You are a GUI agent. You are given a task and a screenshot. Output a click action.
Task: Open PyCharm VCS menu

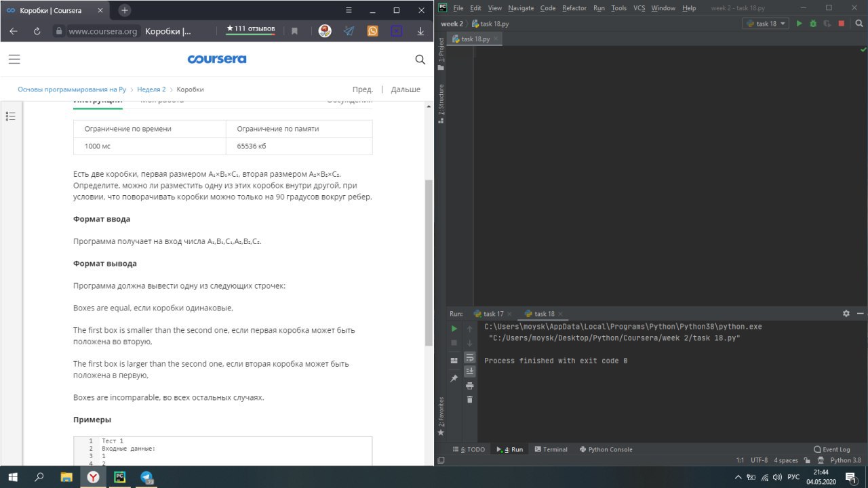(x=639, y=8)
